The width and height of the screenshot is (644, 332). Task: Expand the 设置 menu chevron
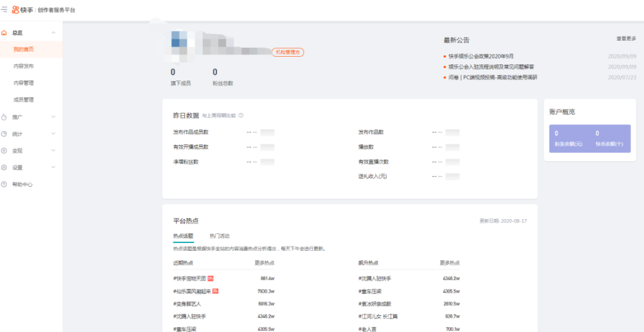53,168
